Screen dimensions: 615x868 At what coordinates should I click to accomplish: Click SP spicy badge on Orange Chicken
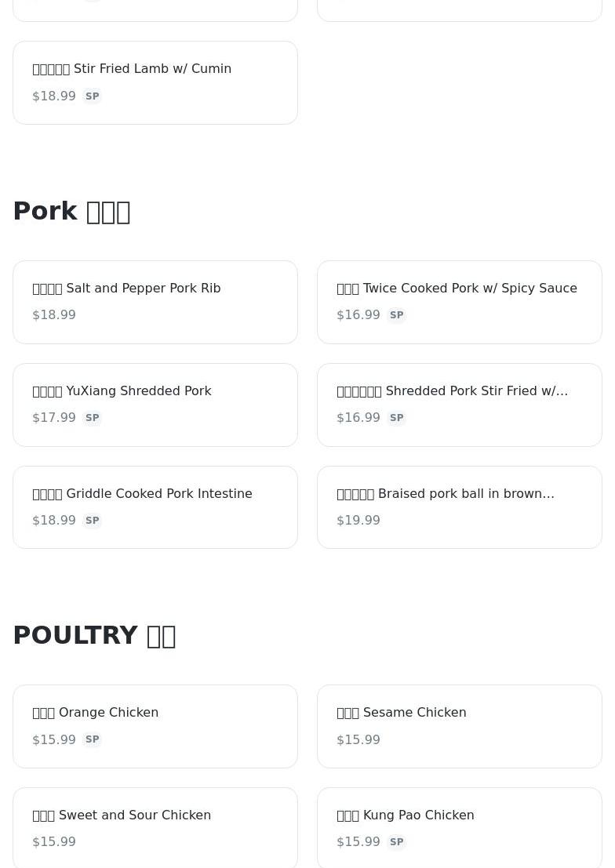point(93,739)
